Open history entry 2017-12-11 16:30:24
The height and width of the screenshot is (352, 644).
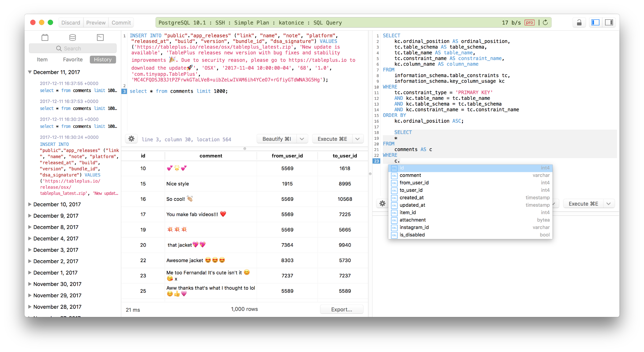pos(79,165)
